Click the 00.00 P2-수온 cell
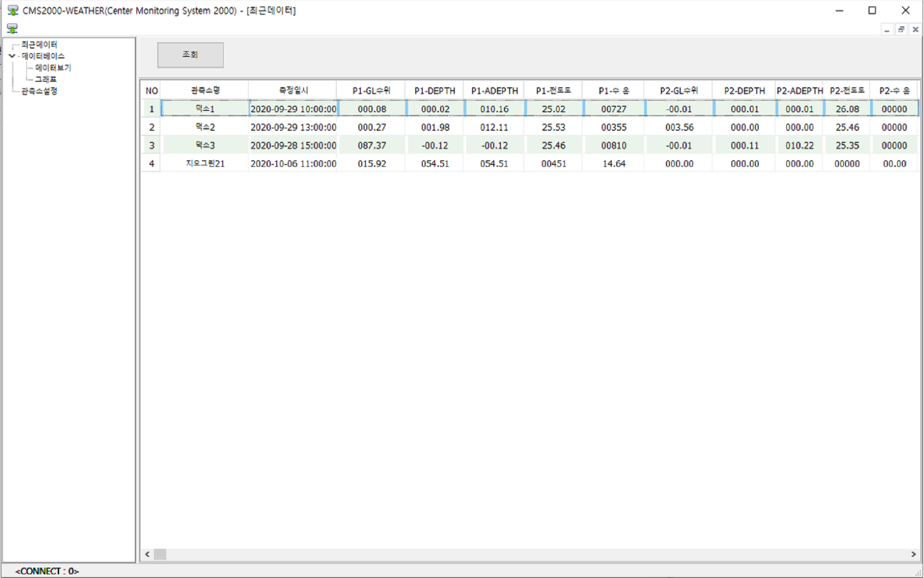 (x=894, y=164)
